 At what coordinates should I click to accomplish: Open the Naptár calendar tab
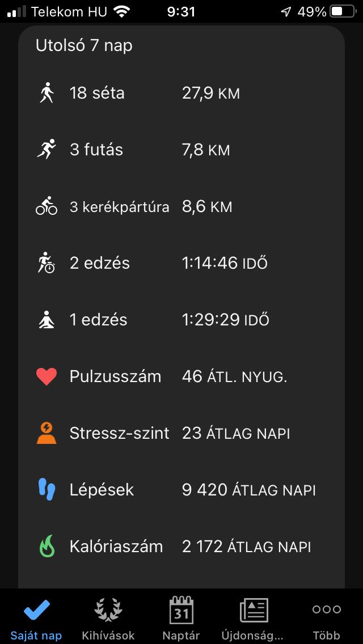tap(181, 618)
